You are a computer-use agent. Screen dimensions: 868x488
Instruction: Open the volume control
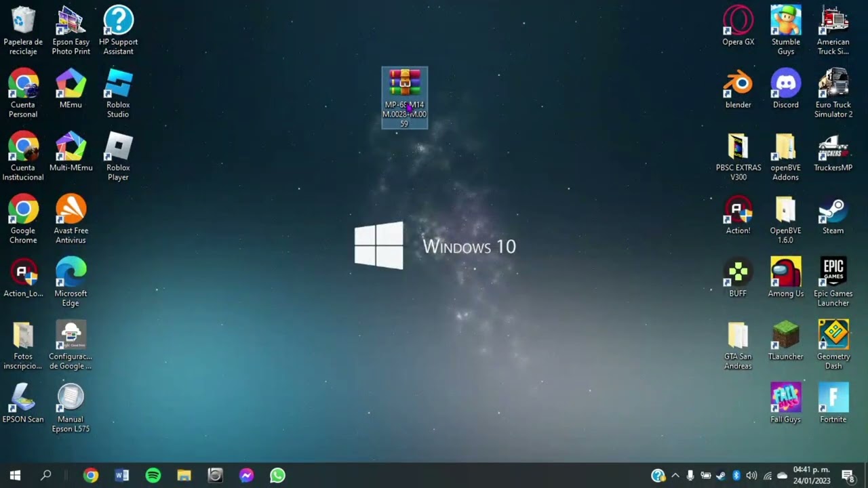[x=751, y=476]
